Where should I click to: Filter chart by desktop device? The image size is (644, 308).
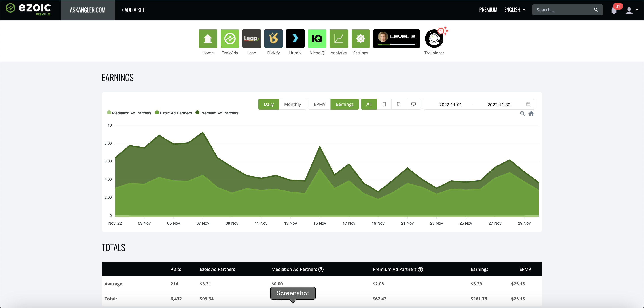pyautogui.click(x=413, y=104)
